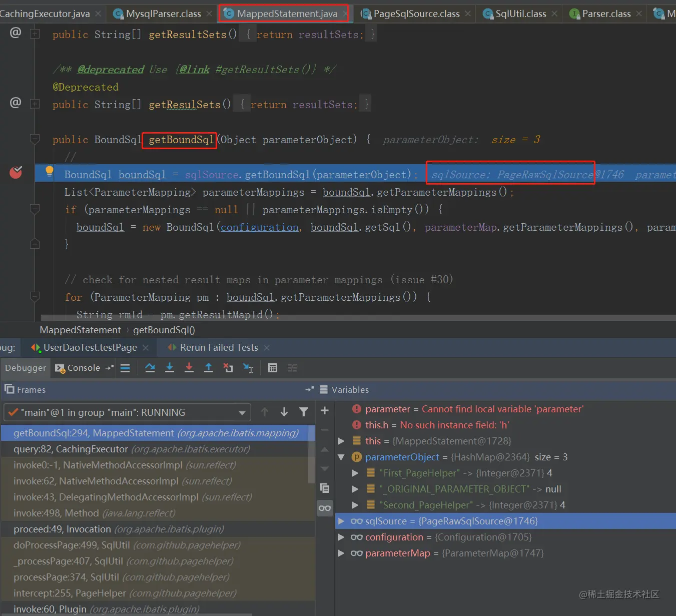The height and width of the screenshot is (616, 676).
Task: Click the duplicate watch copy icon
Action: (325, 488)
